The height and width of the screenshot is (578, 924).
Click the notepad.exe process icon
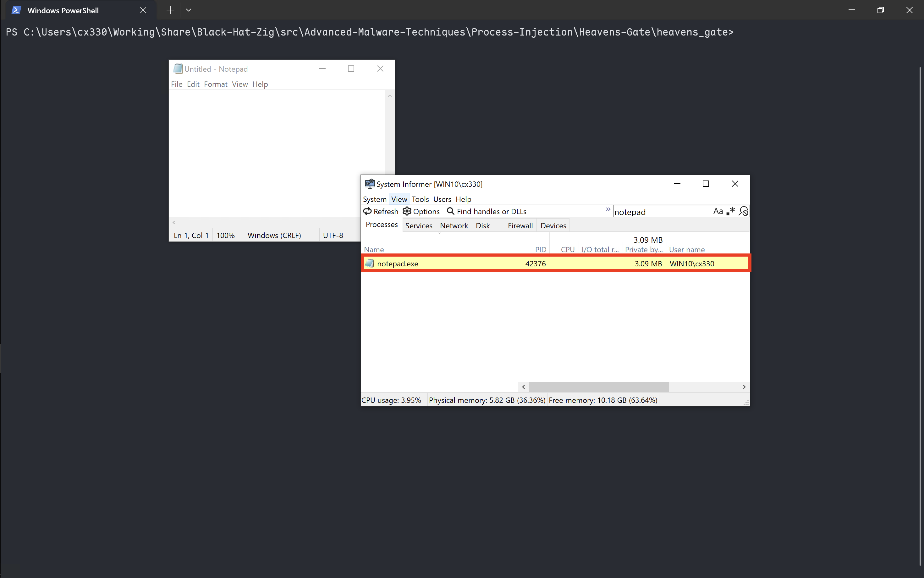(x=369, y=264)
